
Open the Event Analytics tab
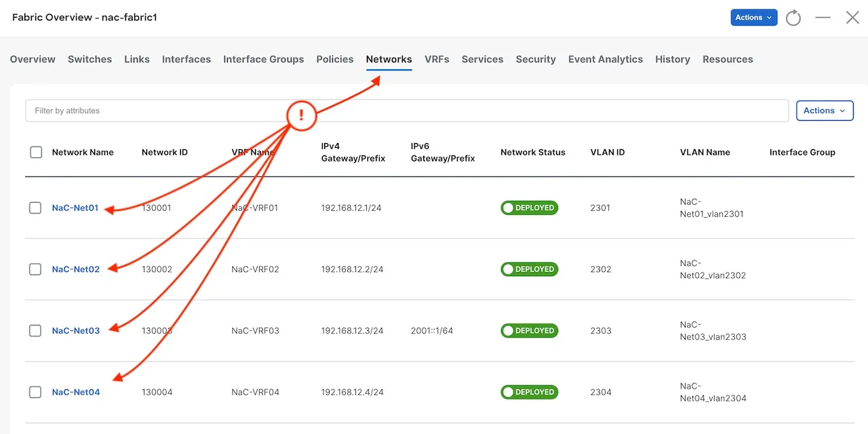605,60
